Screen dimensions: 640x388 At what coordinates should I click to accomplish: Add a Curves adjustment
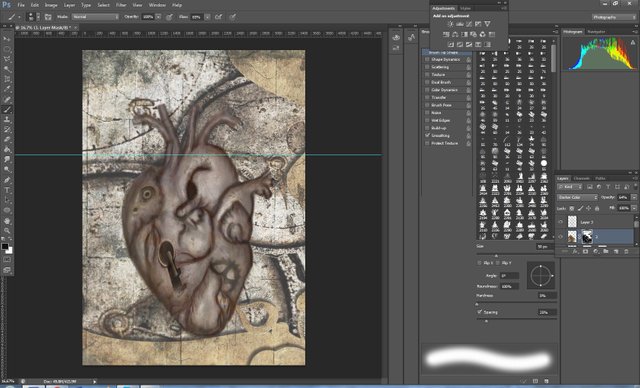click(x=469, y=24)
